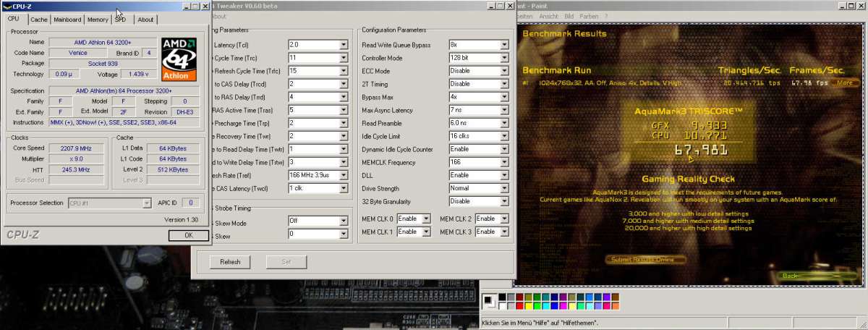Pick the white swatch in Paint palette
868x330 pixels.
[502, 306]
